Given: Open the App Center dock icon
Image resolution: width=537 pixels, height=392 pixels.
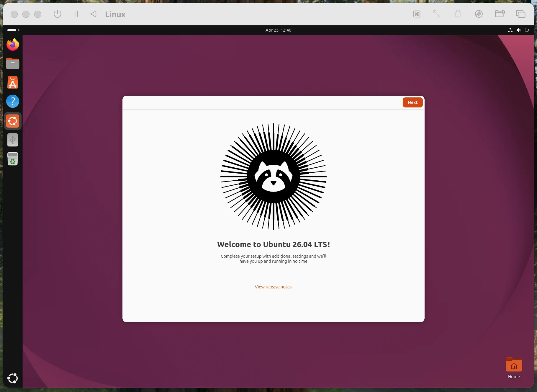Looking at the screenshot, I should pos(13,82).
